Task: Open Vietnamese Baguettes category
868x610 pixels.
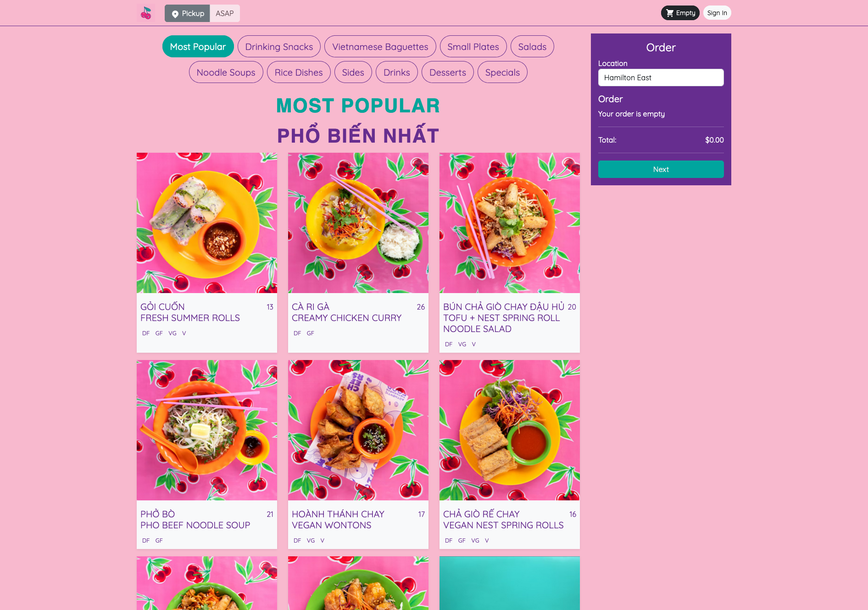Action: [380, 46]
